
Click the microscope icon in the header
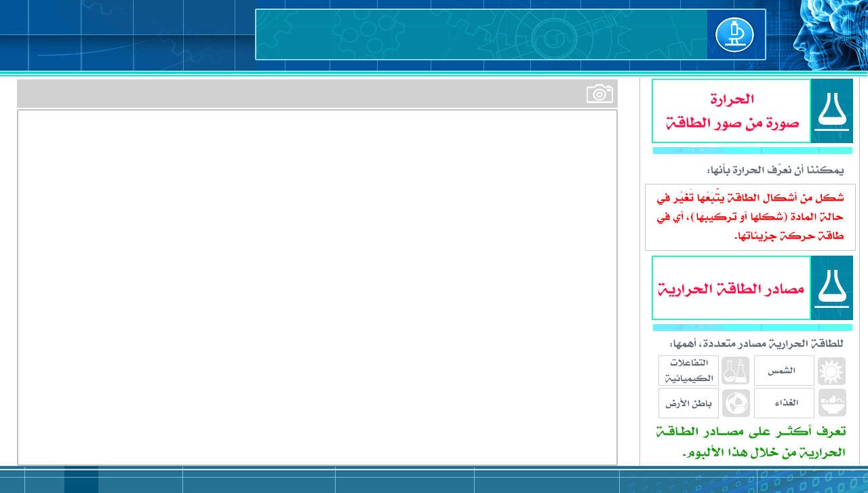click(x=734, y=35)
